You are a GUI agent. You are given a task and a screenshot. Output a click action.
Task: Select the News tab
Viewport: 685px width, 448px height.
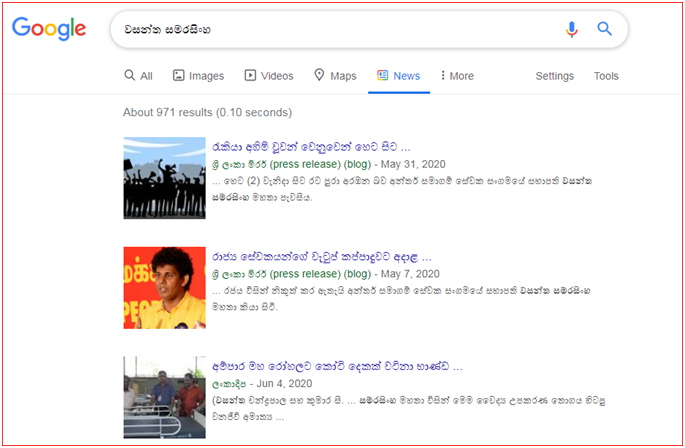[x=398, y=76]
